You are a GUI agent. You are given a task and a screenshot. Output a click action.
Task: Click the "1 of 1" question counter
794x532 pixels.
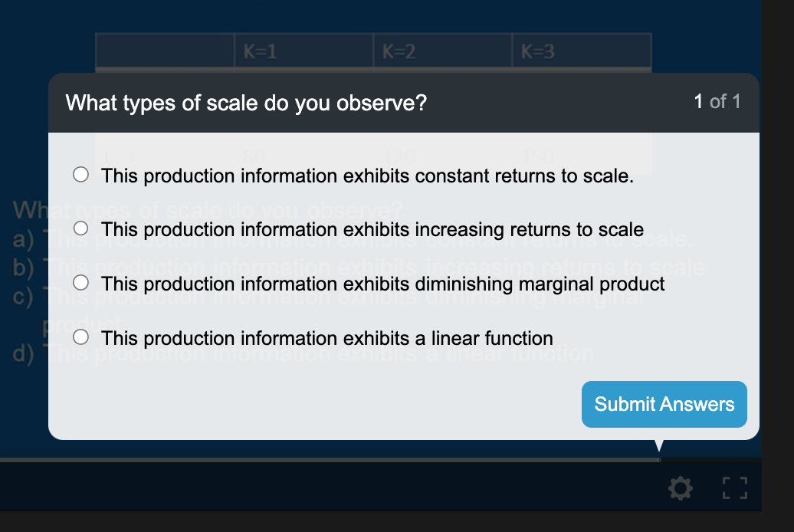717,102
